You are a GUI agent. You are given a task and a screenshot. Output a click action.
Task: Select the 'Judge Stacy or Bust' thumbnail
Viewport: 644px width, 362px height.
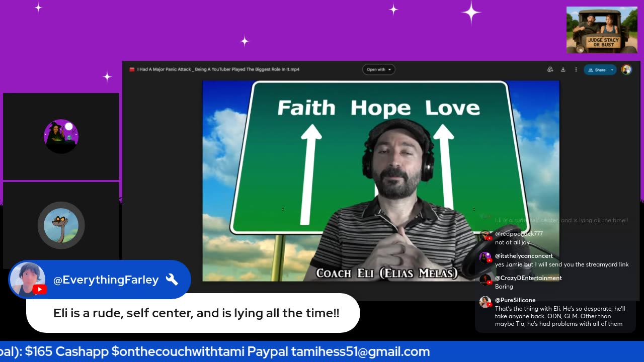tap(602, 30)
